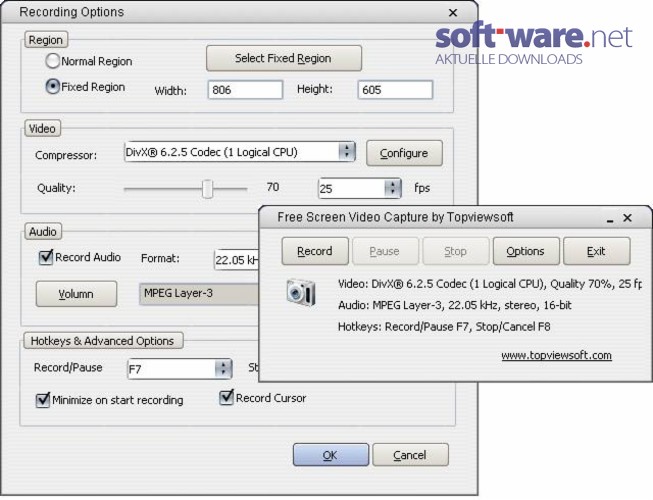
Task: Click the Audio group label
Action: click(43, 231)
